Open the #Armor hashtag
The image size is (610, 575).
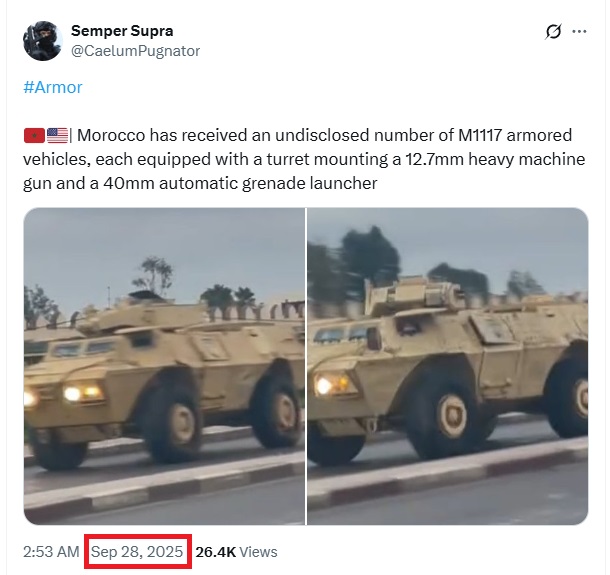(53, 88)
